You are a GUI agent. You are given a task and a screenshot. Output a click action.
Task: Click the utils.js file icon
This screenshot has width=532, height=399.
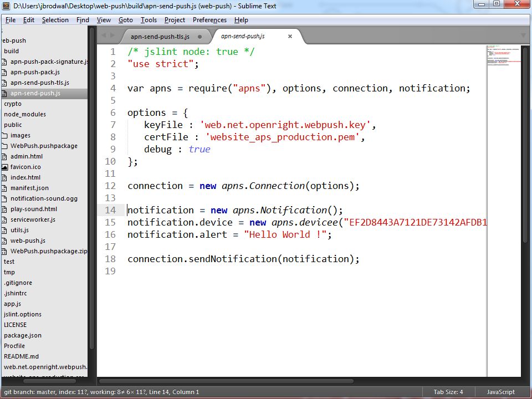(x=4, y=230)
